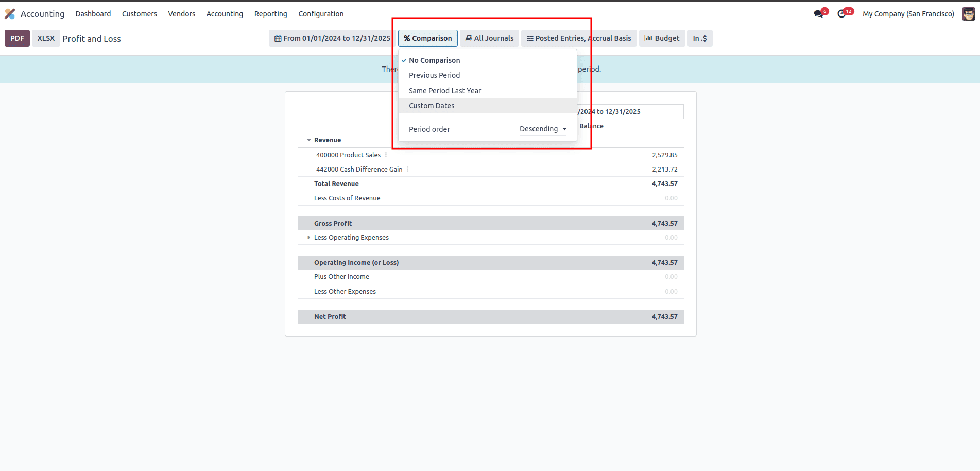Open the Period order Descending dropdown
This screenshot has width=980, height=471.
pyautogui.click(x=543, y=129)
